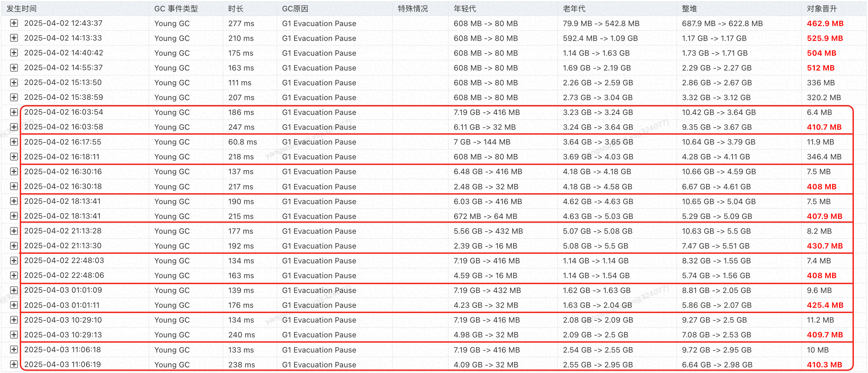868x373 pixels.
Task: Click plus icon for 2025-04-03 10:29:13
Action: 14,335
